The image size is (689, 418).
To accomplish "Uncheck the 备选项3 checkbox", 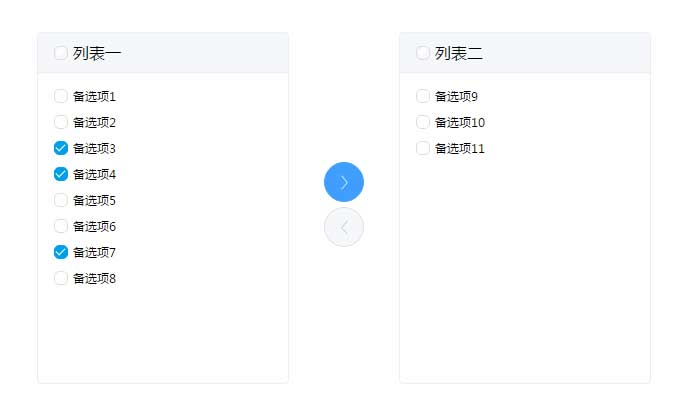I will [61, 149].
